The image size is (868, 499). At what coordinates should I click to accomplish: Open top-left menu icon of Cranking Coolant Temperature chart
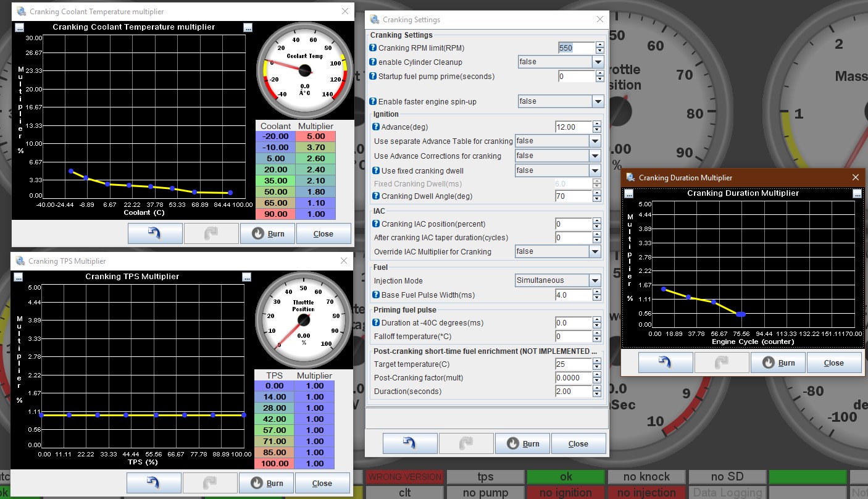pyautogui.click(x=19, y=28)
